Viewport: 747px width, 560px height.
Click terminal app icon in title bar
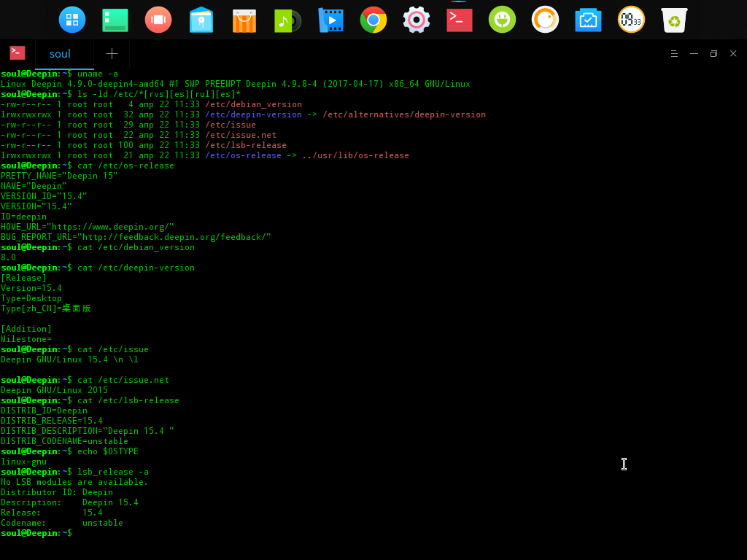pos(18,52)
